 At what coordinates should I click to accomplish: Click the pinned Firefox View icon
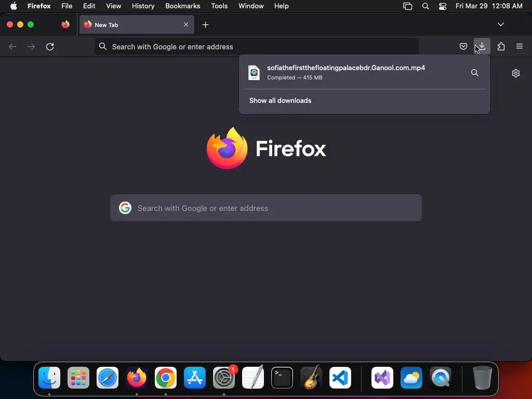pyautogui.click(x=65, y=24)
